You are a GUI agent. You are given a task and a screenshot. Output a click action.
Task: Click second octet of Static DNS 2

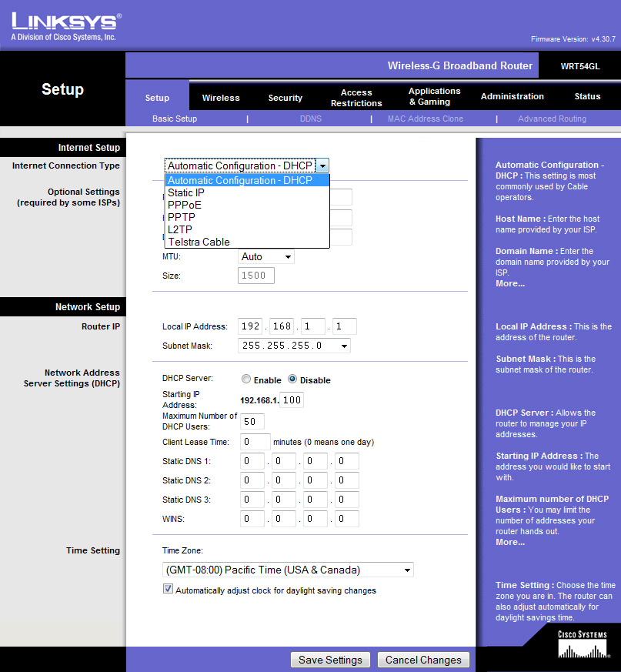[x=284, y=480]
